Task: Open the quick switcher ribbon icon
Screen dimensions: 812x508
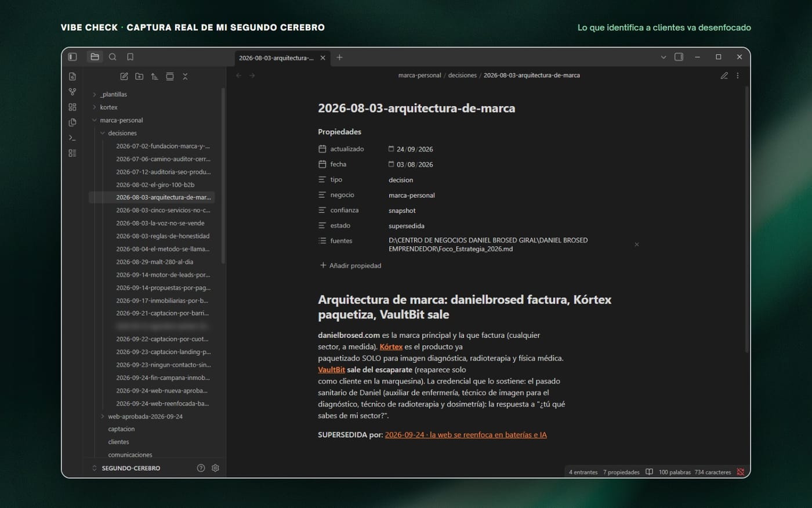Action: pos(72,77)
